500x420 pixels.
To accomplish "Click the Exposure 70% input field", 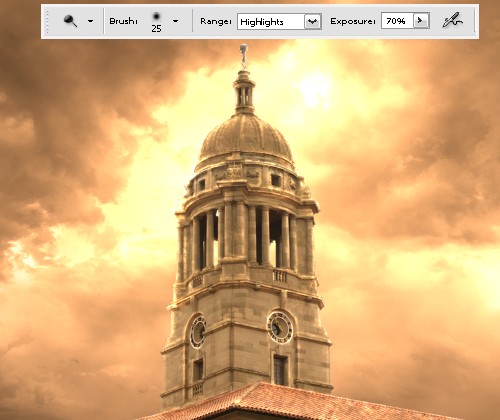I will (397, 21).
